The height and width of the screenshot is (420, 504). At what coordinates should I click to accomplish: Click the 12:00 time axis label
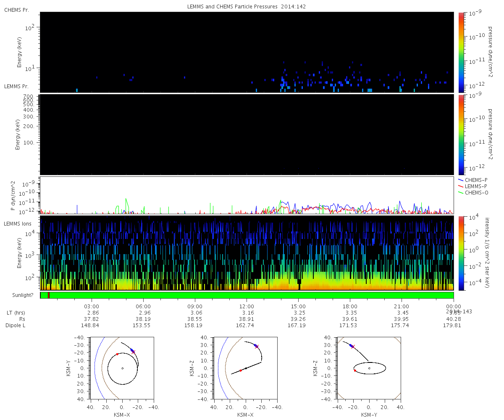247,307
